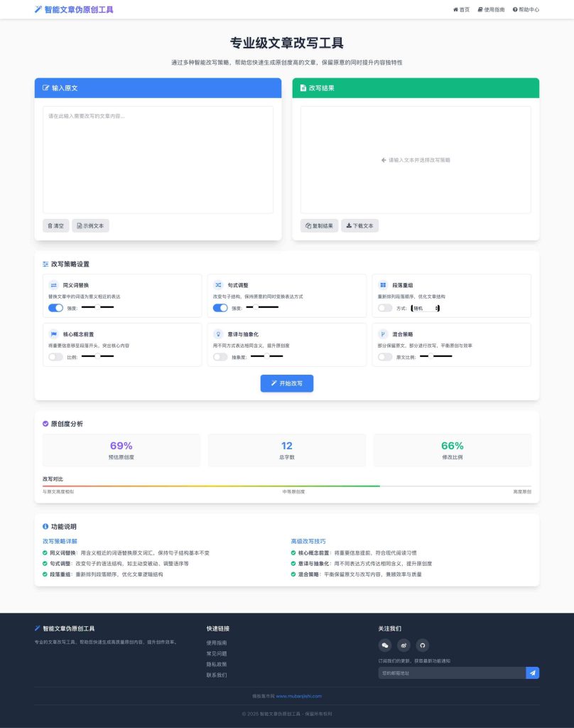Click the wand icon in footer logo
This screenshot has height=728, width=574.
pyautogui.click(x=37, y=628)
